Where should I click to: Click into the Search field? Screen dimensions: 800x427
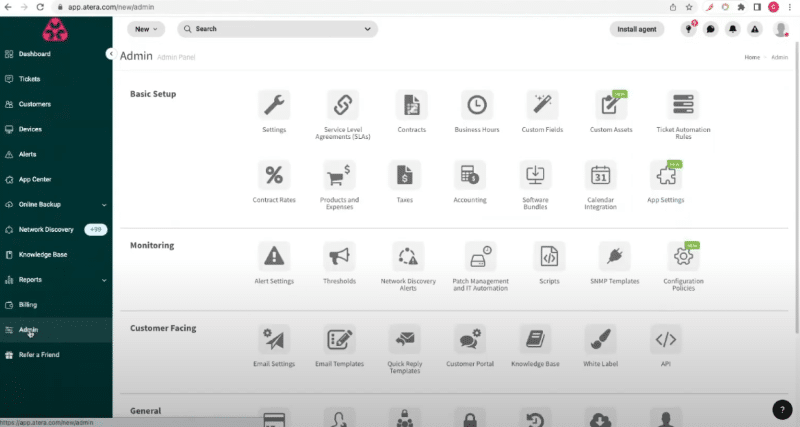coord(278,29)
